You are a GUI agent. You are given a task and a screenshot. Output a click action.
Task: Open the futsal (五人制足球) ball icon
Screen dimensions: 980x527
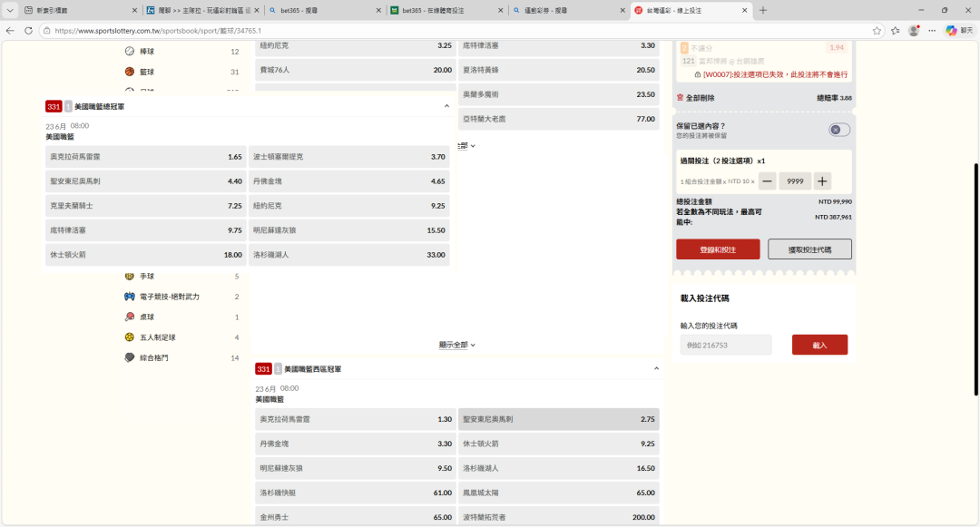pyautogui.click(x=130, y=337)
